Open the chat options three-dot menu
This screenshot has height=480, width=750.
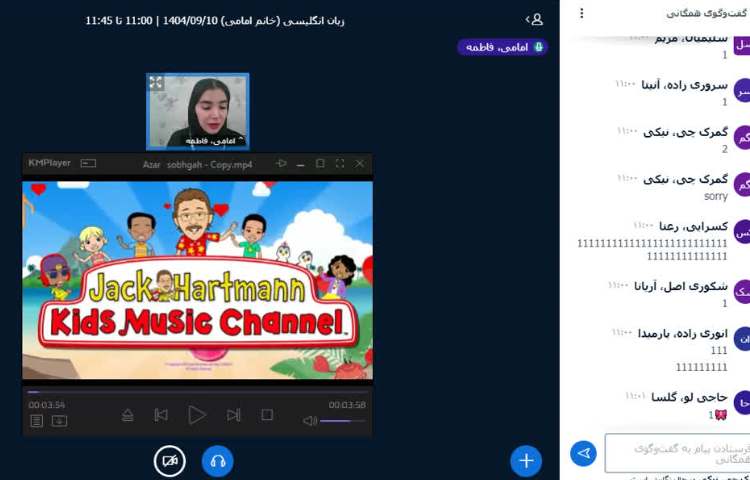[582, 13]
